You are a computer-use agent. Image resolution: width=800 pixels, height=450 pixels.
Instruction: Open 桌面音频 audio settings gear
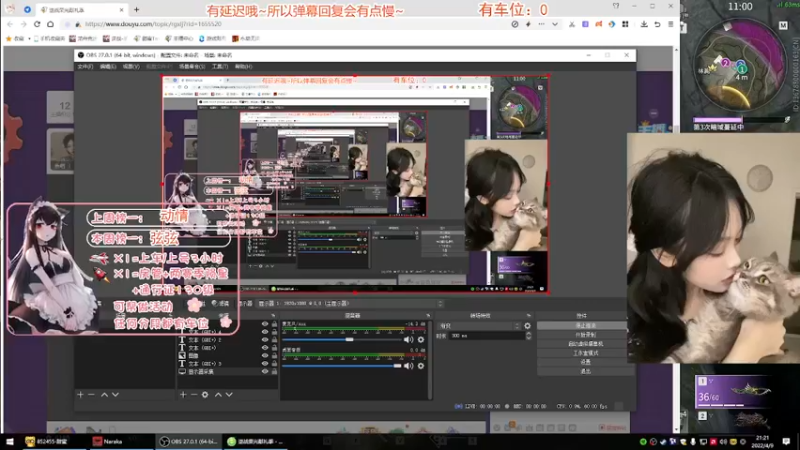point(421,366)
